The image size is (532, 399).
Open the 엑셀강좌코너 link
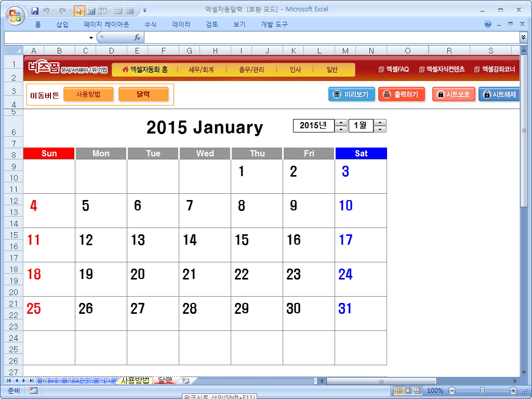point(495,69)
